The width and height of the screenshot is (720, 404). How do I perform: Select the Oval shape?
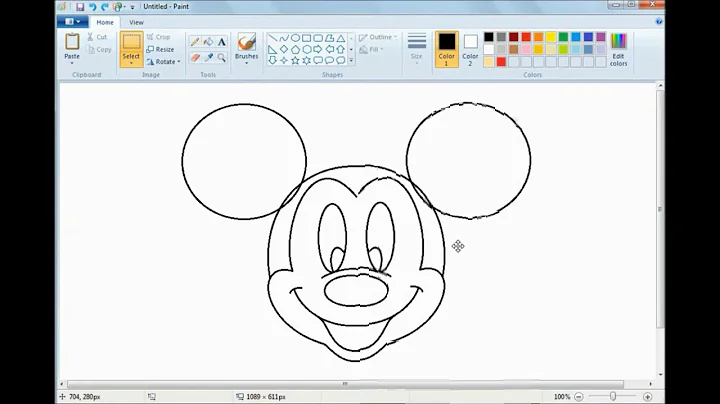point(295,38)
